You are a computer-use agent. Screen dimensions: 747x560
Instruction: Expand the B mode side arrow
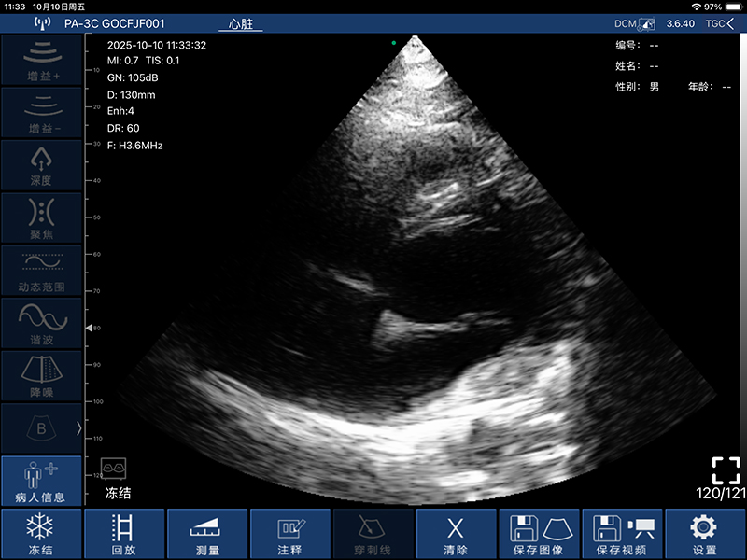[78, 428]
